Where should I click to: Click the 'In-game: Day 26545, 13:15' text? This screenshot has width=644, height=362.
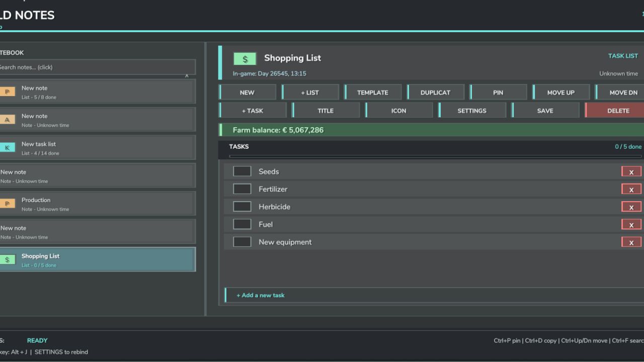[270, 73]
